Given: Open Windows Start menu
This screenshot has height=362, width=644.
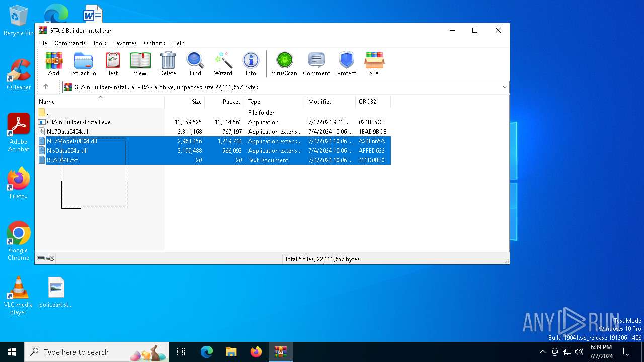Looking at the screenshot, I should [12, 352].
